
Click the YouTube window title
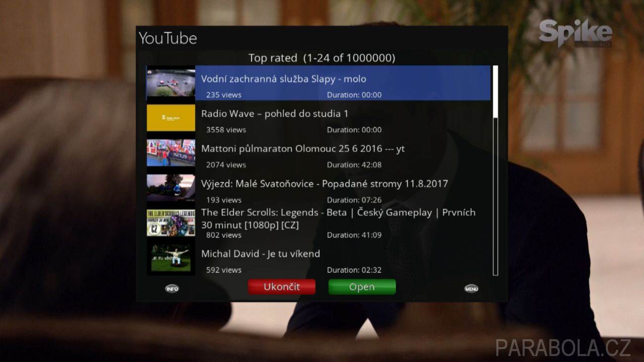click(167, 38)
